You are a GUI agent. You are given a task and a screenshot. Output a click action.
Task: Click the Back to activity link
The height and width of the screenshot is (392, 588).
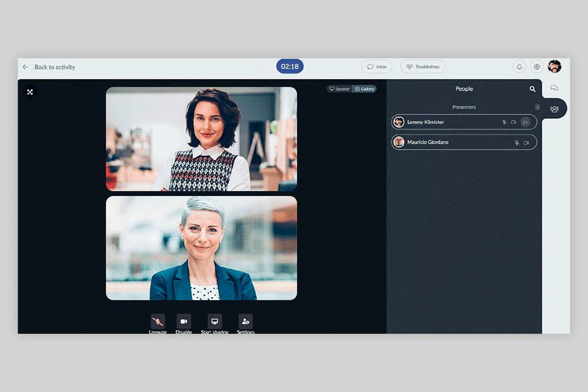(55, 67)
